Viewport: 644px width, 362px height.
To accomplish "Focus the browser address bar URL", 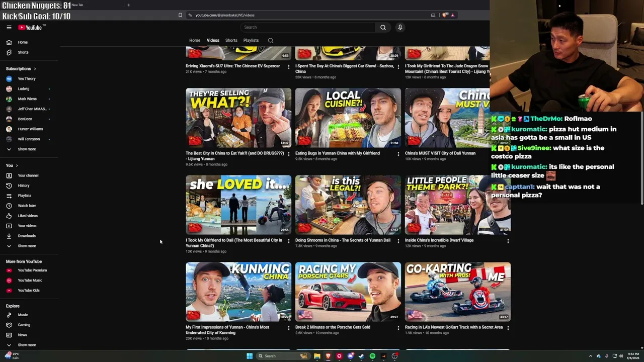I will [x=225, y=15].
